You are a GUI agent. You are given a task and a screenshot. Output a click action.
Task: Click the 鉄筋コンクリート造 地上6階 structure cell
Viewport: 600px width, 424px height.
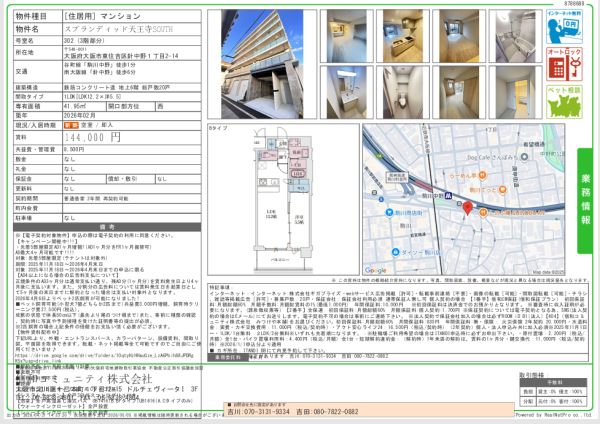pos(132,87)
